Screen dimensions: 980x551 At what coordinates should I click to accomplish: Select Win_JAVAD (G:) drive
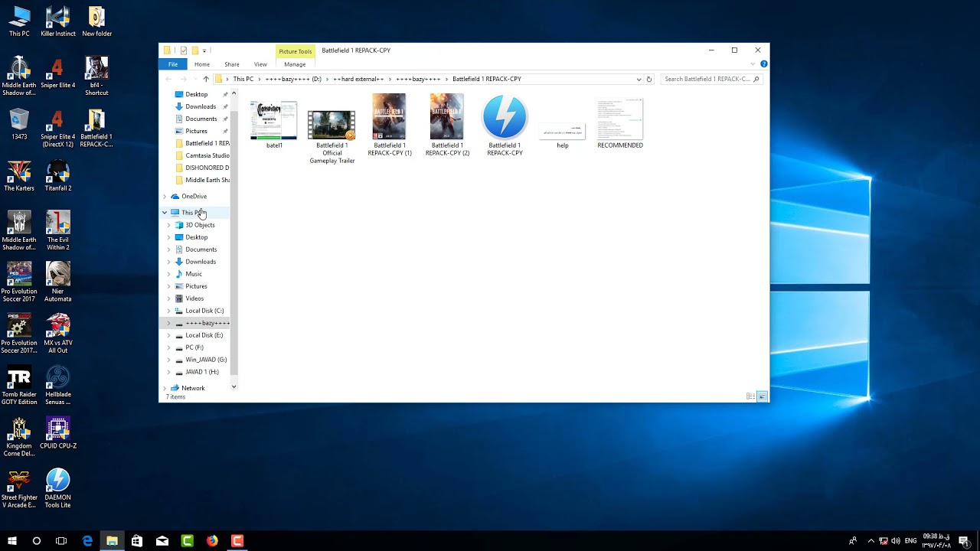[206, 360]
